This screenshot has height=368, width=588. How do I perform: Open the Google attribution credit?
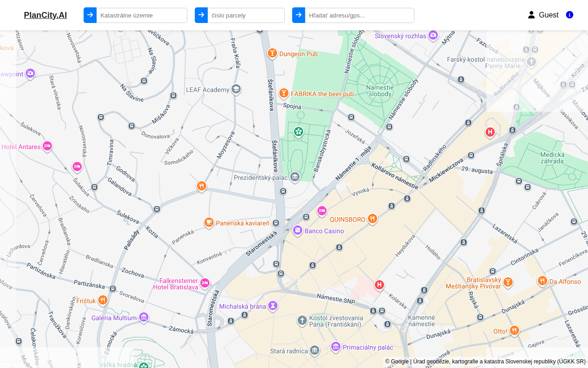tap(397, 362)
